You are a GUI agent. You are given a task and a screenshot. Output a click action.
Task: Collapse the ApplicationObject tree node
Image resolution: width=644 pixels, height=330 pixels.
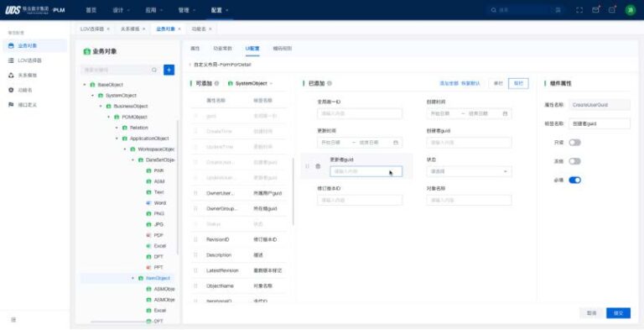[x=117, y=139]
